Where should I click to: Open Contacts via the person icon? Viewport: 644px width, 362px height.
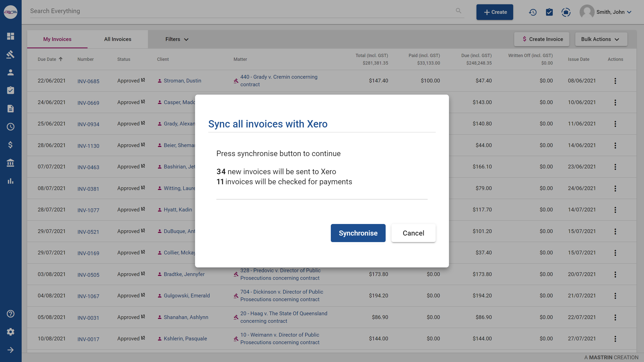coord(11,72)
